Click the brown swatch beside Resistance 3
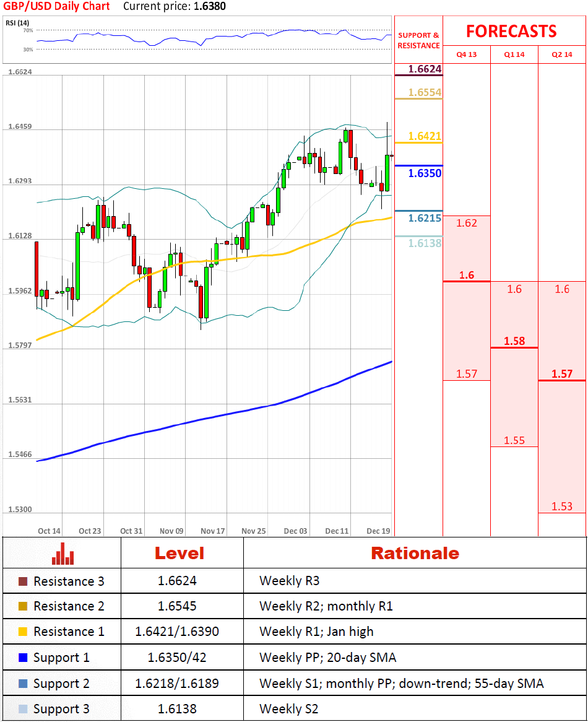Screen dimensions: 588x722 pos(22,581)
